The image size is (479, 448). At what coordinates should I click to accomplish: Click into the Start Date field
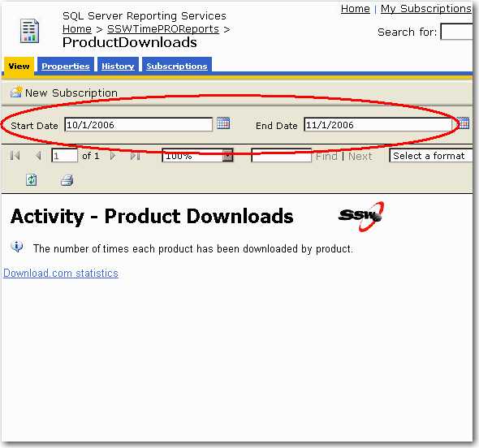click(138, 125)
